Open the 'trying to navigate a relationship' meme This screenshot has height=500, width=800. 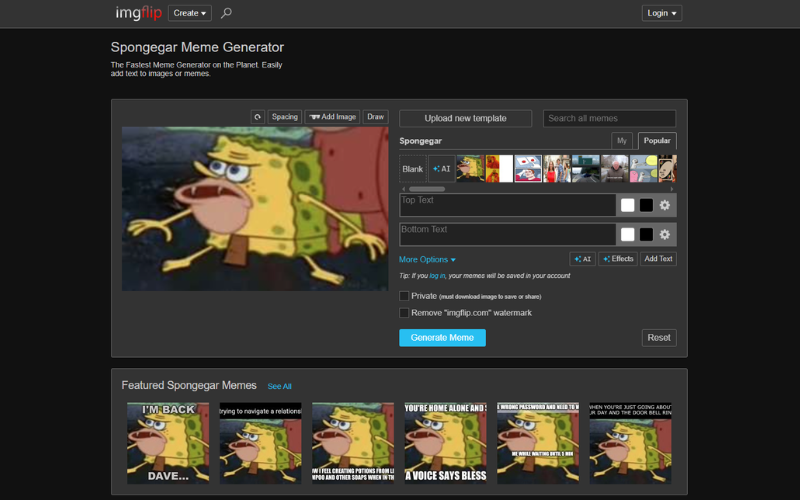coord(261,443)
